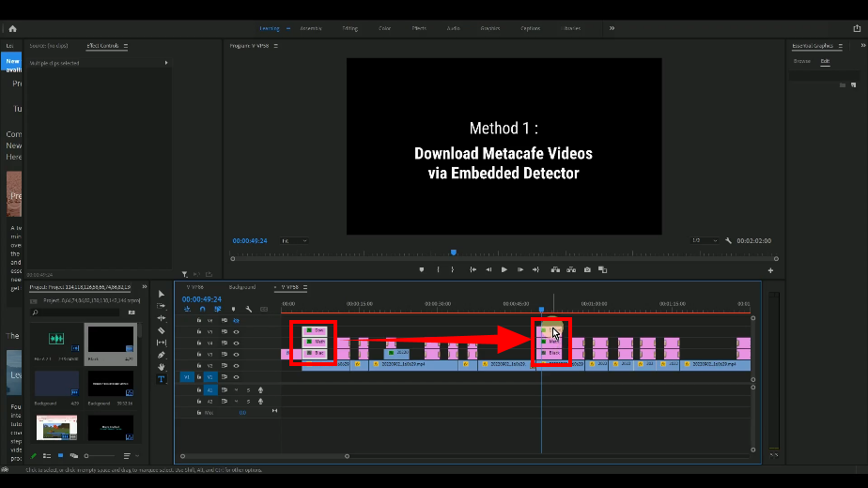The height and width of the screenshot is (488, 868).
Task: Select the Track Select Forward tool
Action: pyautogui.click(x=161, y=306)
